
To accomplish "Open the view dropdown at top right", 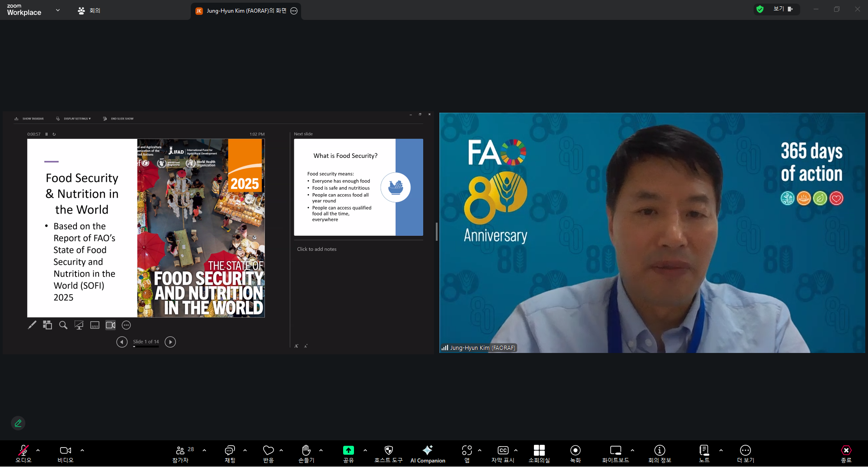I will tap(783, 9).
